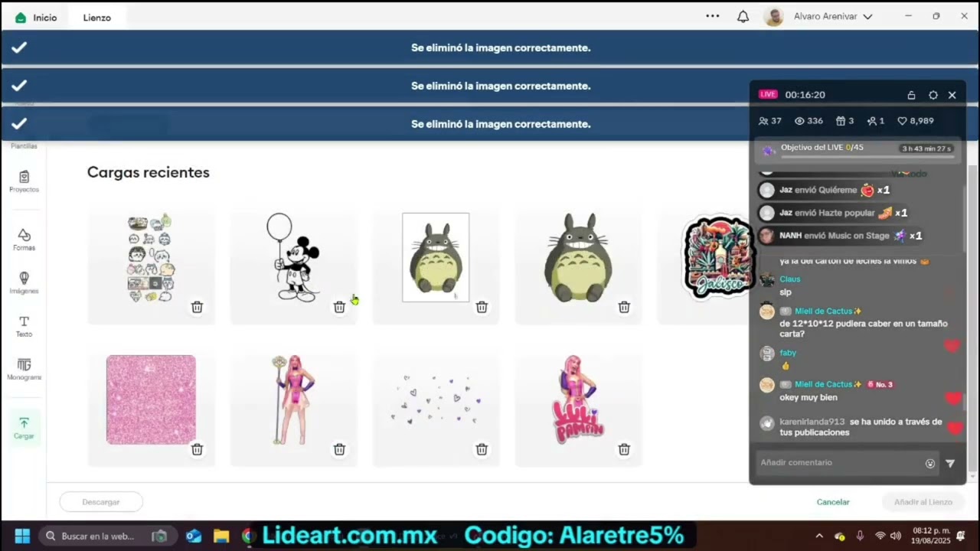
Task: Click Añadir al Lienzo button
Action: tap(923, 502)
